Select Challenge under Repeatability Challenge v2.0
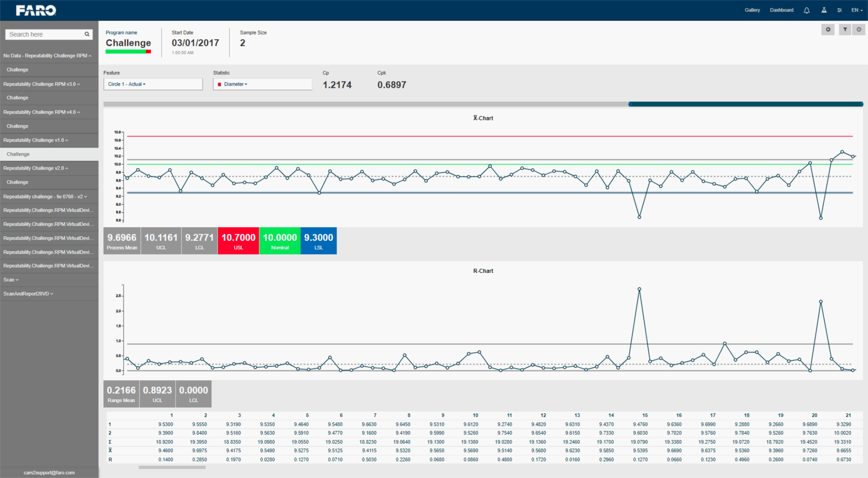Viewport: 868px width, 478px height. click(x=17, y=182)
